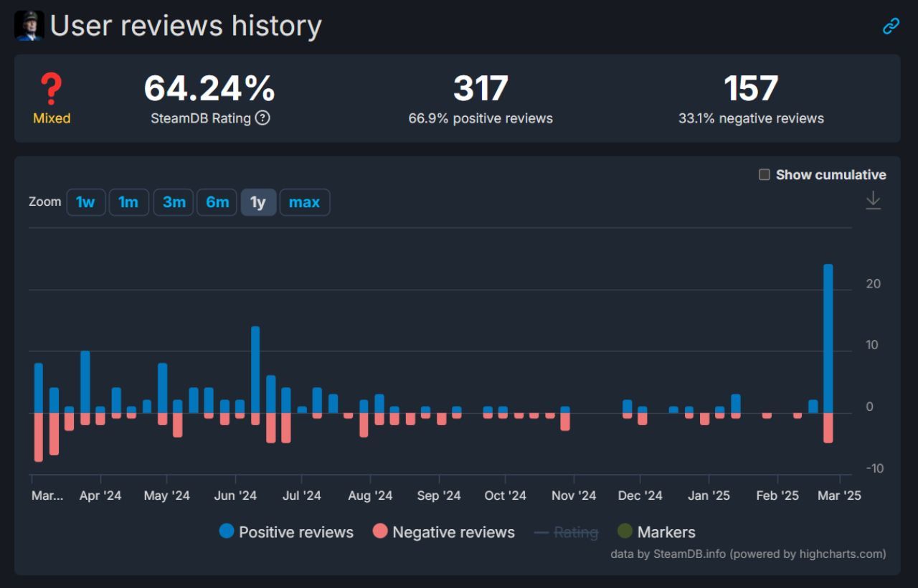Open the chart download menu arrow
918x588 pixels.
[873, 201]
